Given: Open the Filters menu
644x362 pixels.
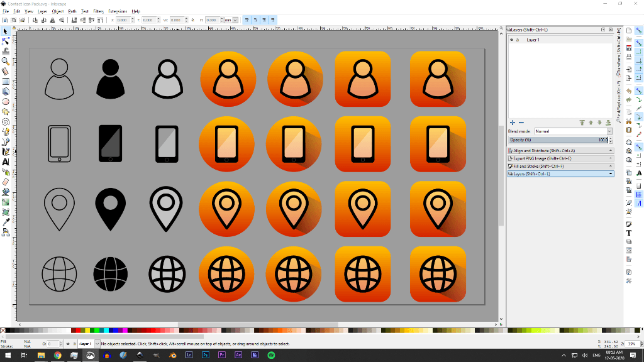Looking at the screenshot, I should pyautogui.click(x=98, y=11).
